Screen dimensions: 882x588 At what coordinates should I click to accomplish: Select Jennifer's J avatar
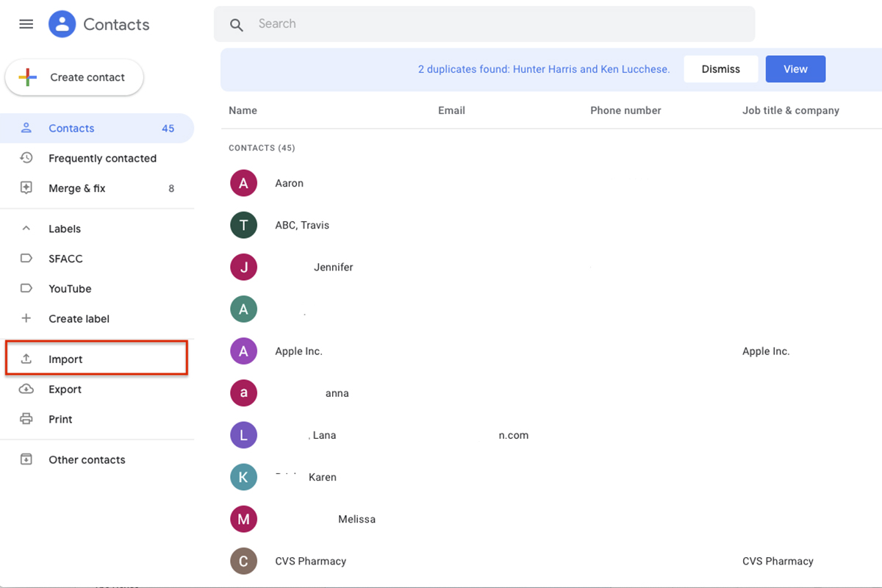tap(243, 267)
